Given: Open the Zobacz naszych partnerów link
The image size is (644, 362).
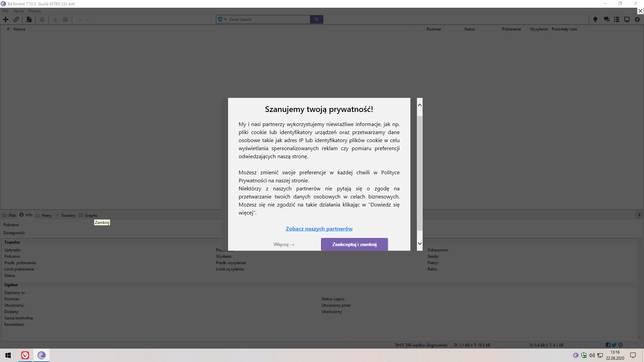Looking at the screenshot, I should tap(319, 229).
